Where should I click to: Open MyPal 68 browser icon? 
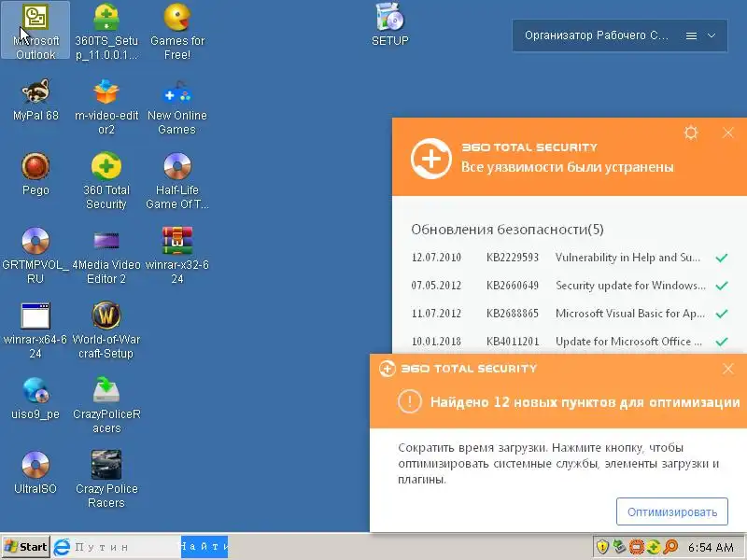point(35,99)
